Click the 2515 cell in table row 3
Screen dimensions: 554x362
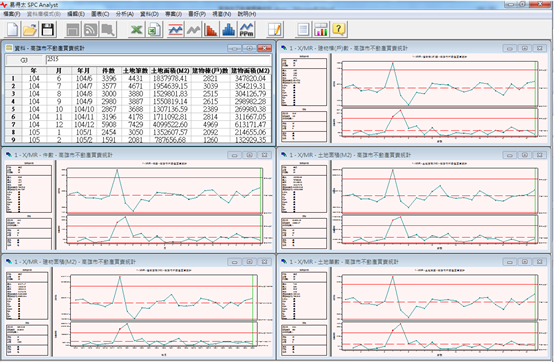click(x=210, y=94)
